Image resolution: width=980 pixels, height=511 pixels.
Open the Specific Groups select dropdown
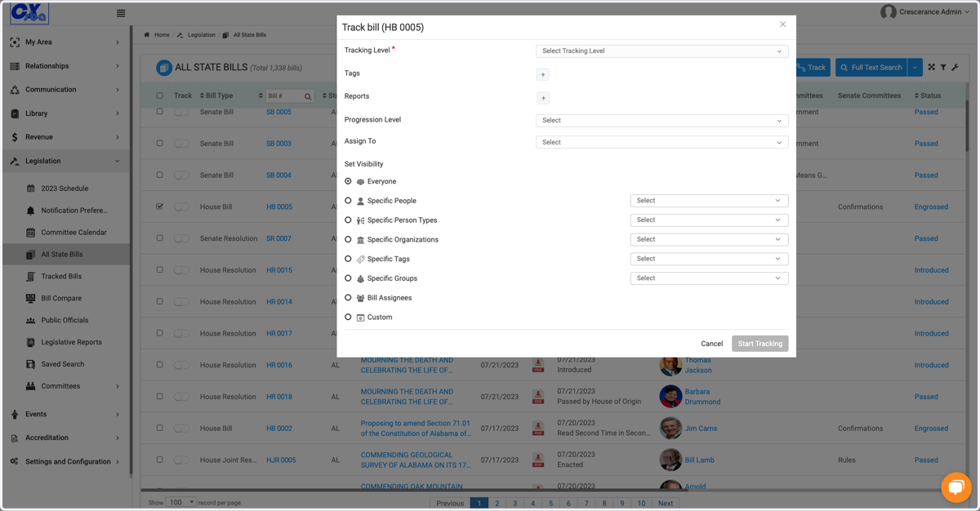click(x=709, y=278)
